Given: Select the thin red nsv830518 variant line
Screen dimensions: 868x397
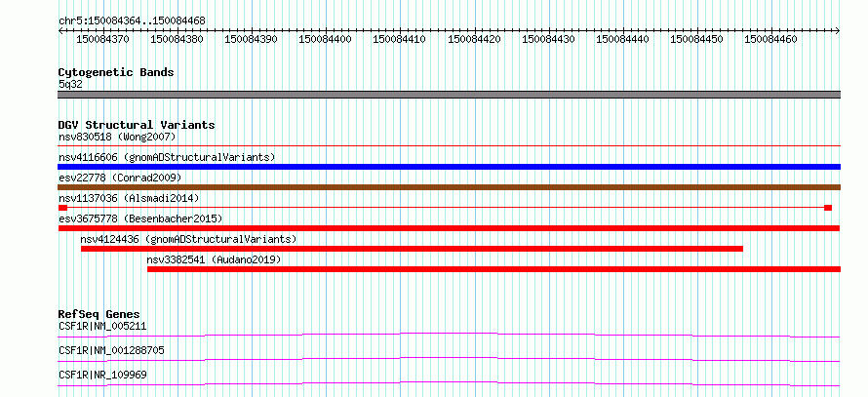Looking at the screenshot, I should point(450,145).
